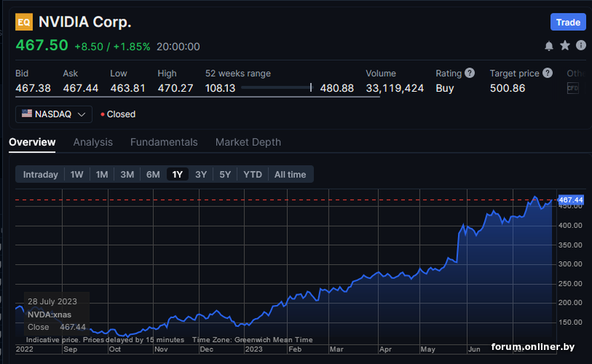Open instrument info via the info icon

(x=581, y=46)
